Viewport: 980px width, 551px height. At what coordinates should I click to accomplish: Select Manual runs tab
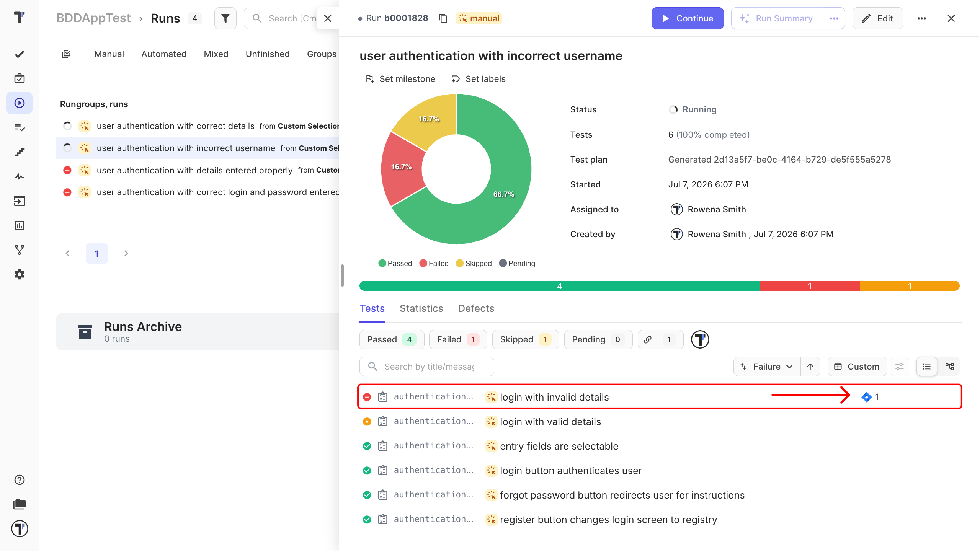coord(109,54)
